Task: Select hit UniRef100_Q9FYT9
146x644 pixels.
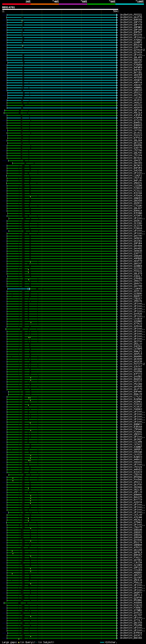Action: click(x=131, y=22)
